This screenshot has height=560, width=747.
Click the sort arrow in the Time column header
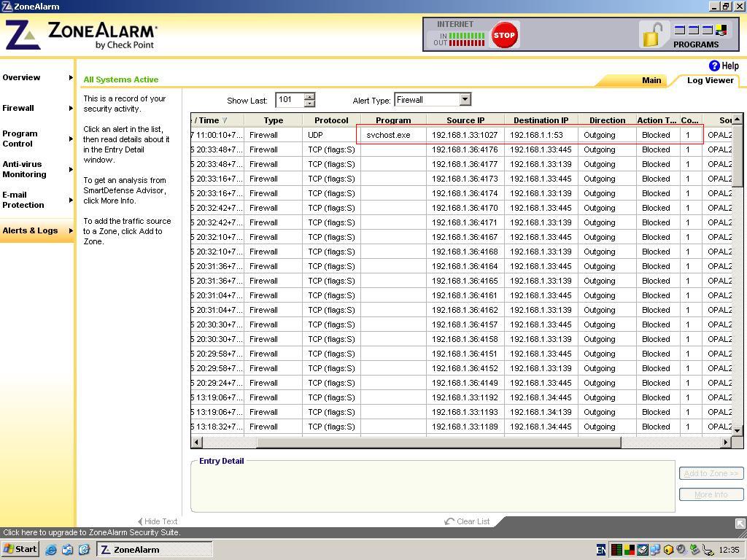(x=225, y=120)
